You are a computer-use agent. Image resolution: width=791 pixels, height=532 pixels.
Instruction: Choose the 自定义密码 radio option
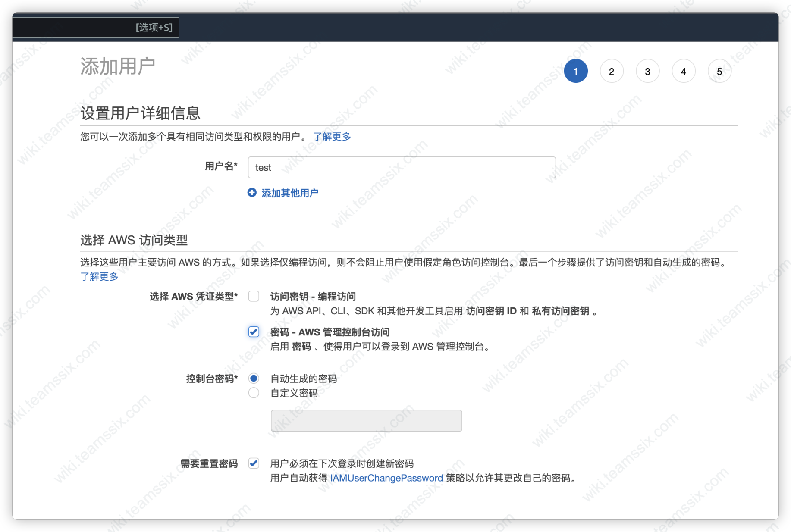(254, 393)
